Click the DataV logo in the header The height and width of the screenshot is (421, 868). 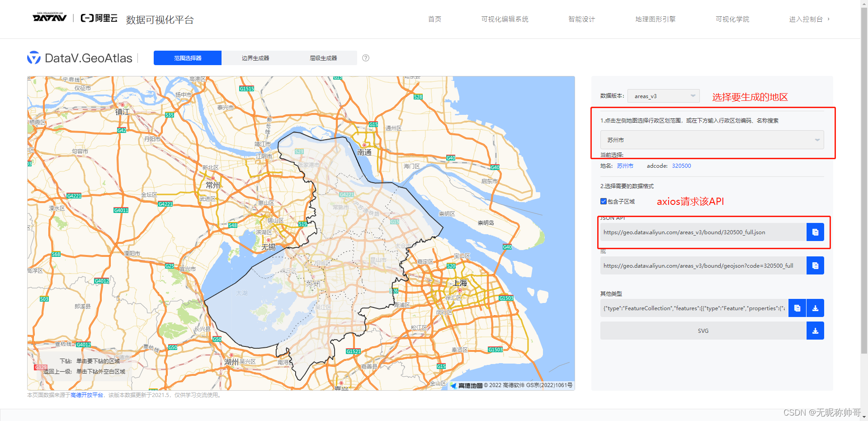click(x=50, y=18)
